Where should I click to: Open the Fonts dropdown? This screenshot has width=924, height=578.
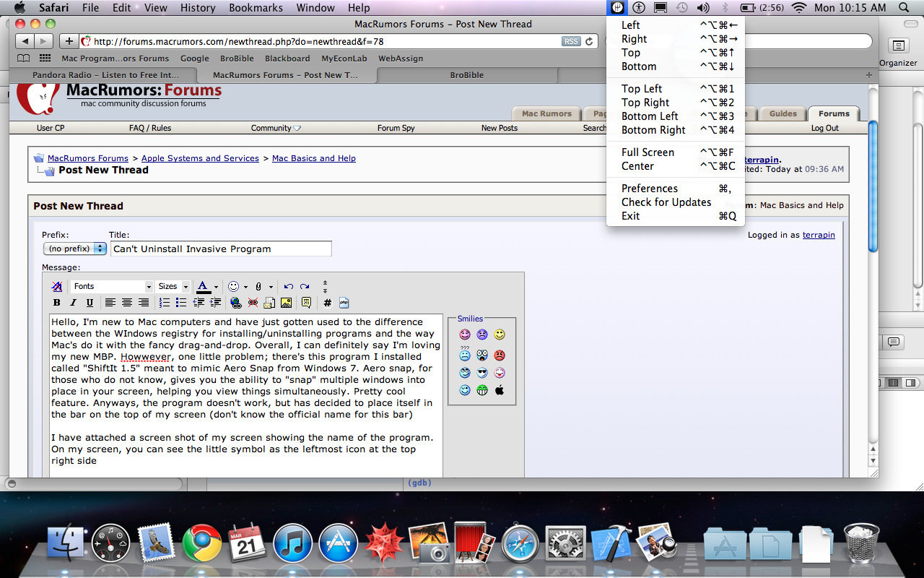pos(112,287)
